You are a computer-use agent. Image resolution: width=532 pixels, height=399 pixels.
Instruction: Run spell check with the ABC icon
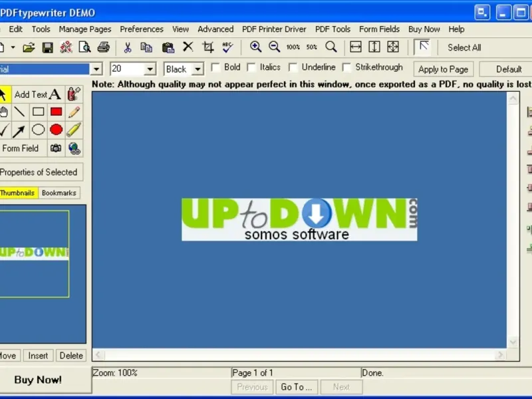tap(227, 47)
